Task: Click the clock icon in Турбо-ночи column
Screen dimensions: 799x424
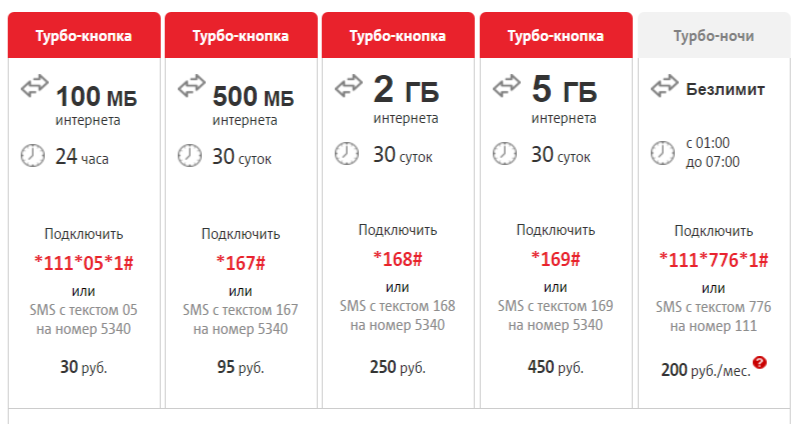Action: tap(662, 152)
